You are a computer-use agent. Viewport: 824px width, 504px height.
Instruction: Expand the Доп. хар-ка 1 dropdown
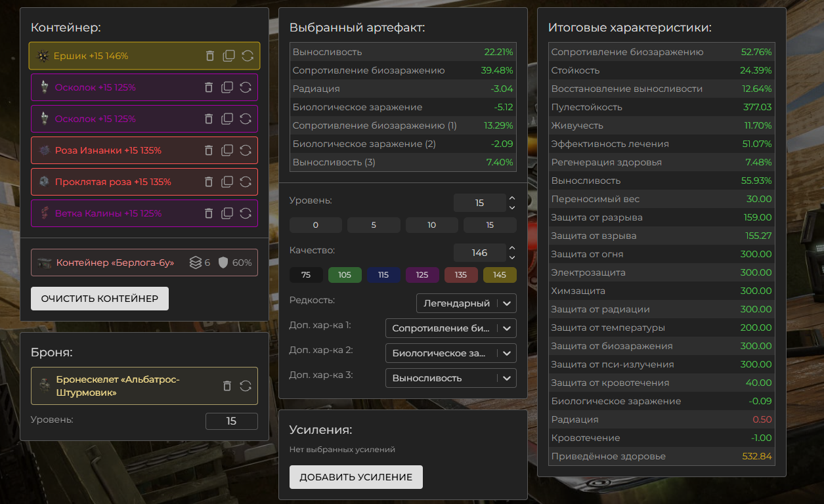pyautogui.click(x=451, y=328)
